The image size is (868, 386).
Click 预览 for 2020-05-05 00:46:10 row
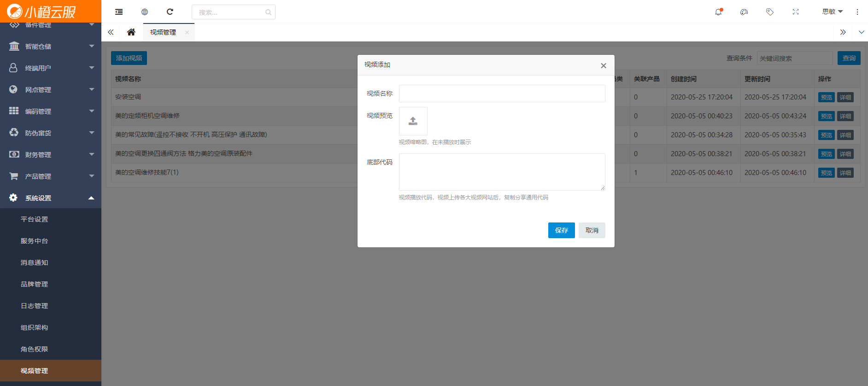827,173
